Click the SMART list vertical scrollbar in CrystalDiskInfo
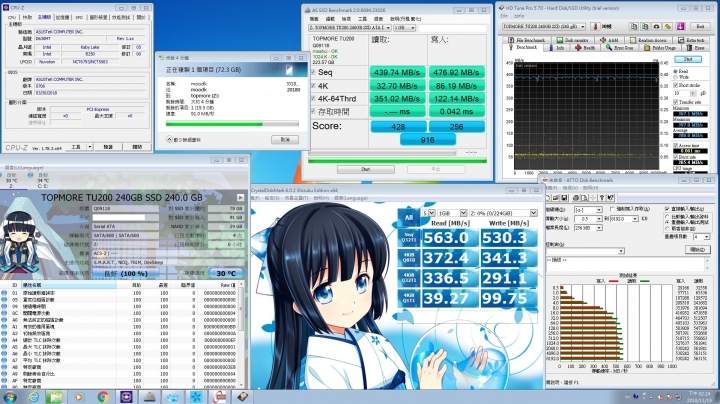The height and width of the screenshot is (404, 720). (241, 337)
